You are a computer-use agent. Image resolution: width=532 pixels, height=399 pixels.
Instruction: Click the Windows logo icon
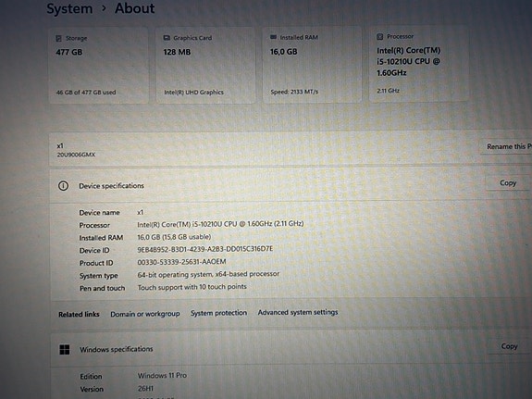click(65, 349)
